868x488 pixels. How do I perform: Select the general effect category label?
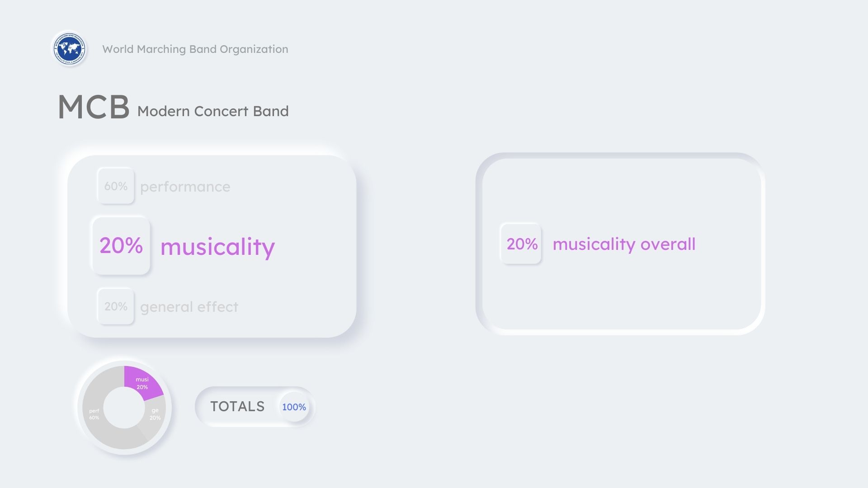[189, 307]
